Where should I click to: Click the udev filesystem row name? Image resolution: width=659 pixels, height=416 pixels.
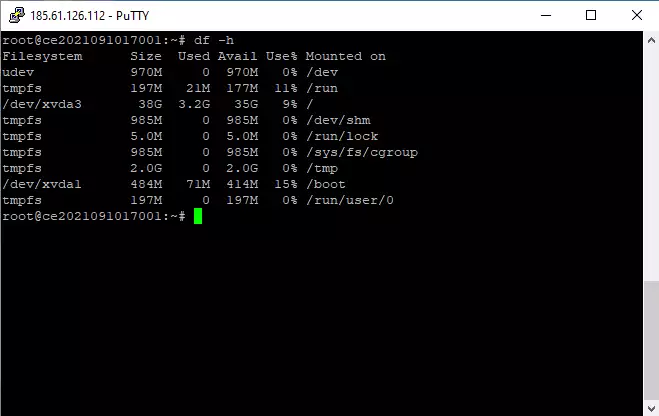18,72
